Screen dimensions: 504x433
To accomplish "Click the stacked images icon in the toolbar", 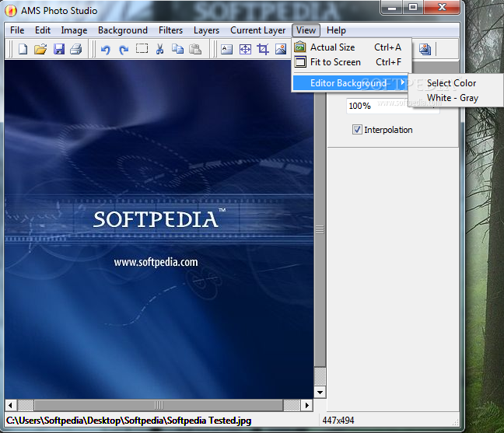I will [x=425, y=49].
